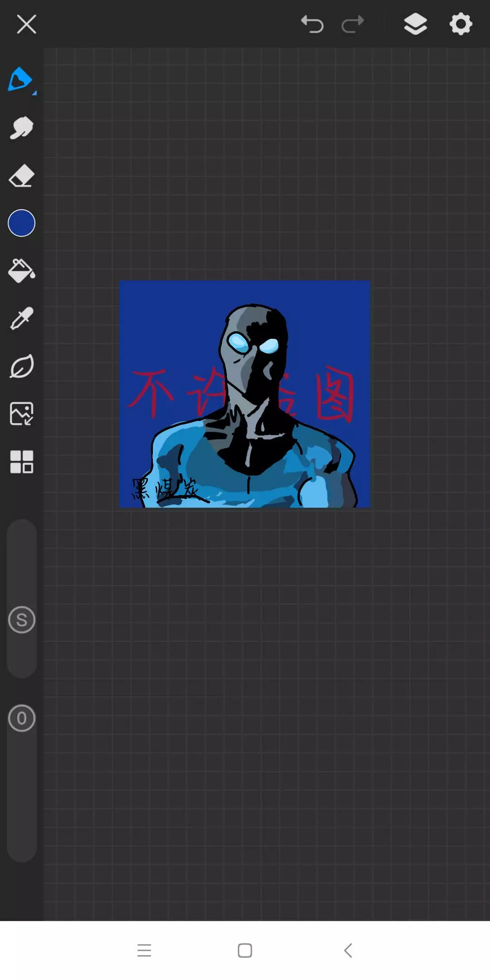Open Android recent apps menu button

pyautogui.click(x=144, y=950)
